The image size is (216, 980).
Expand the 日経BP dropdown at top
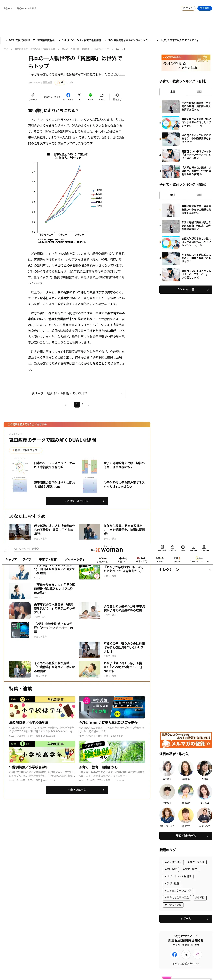click(8, 8)
